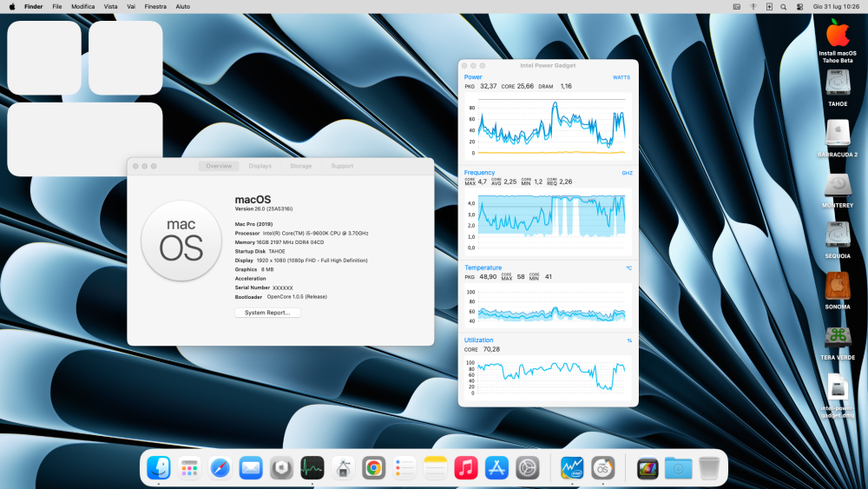The width and height of the screenshot is (868, 489).
Task: Switch to the Displays tab
Action: coord(260,166)
